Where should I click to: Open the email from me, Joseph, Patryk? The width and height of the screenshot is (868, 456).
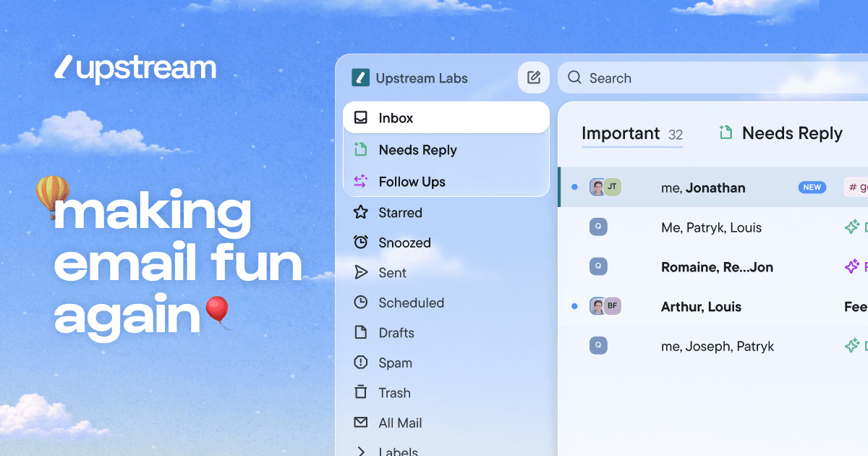(713, 346)
